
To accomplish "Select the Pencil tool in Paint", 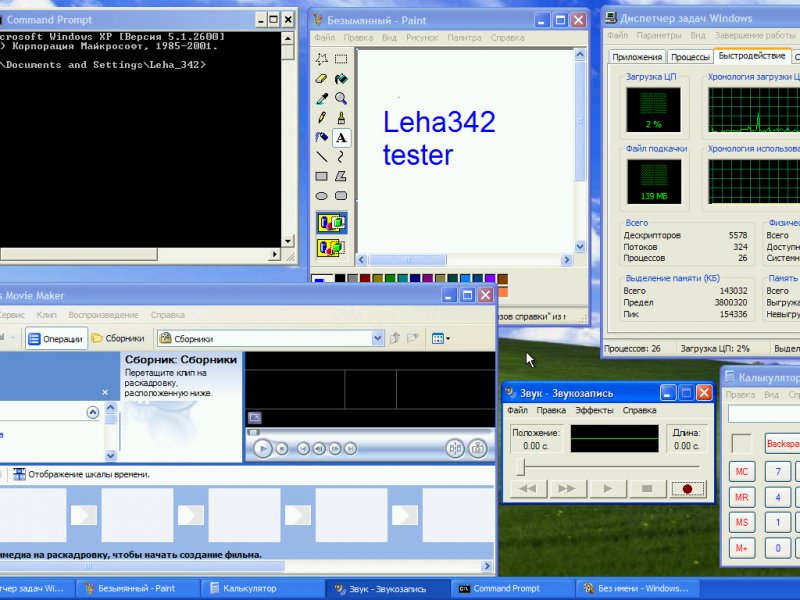I will 321,118.
